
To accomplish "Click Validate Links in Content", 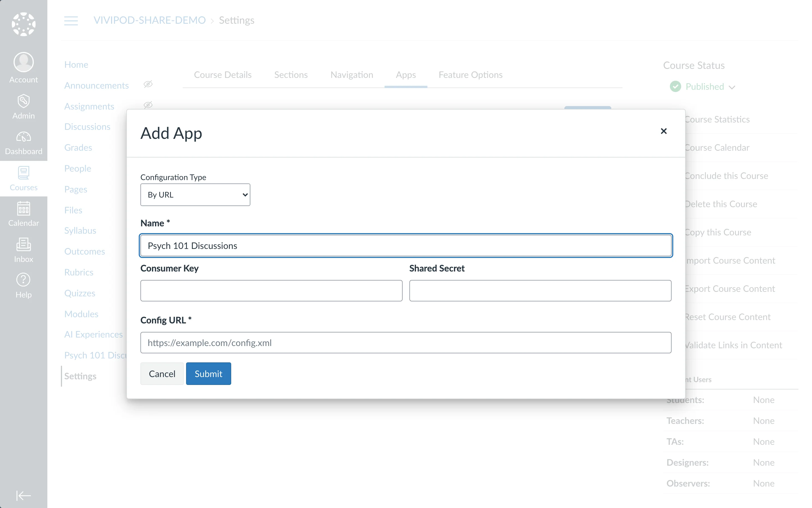I will click(734, 345).
